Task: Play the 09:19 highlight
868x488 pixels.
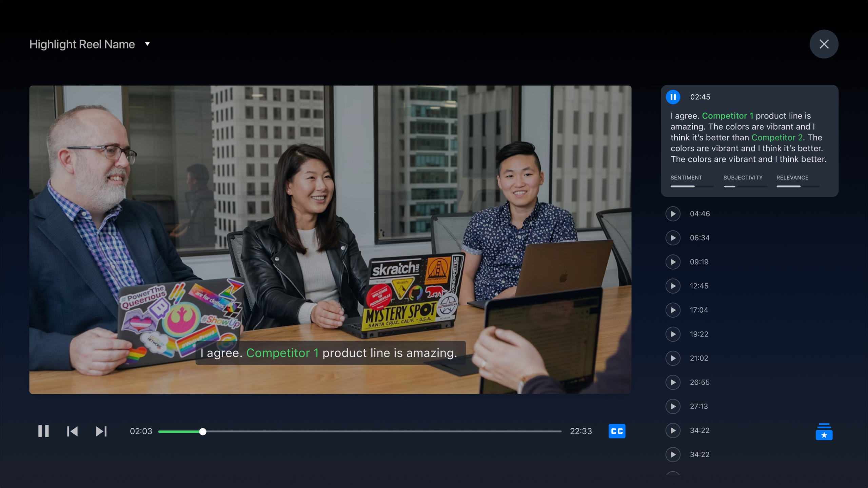Action: click(673, 262)
